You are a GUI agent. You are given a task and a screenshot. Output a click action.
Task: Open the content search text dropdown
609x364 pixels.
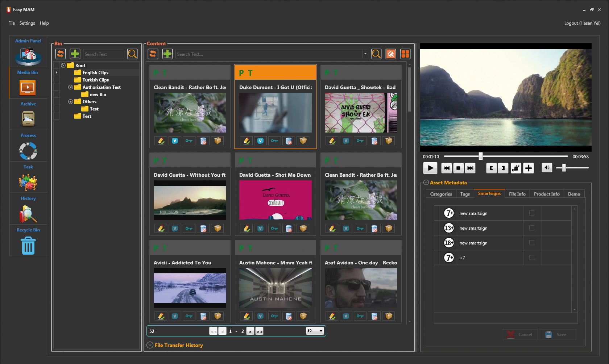pos(365,54)
